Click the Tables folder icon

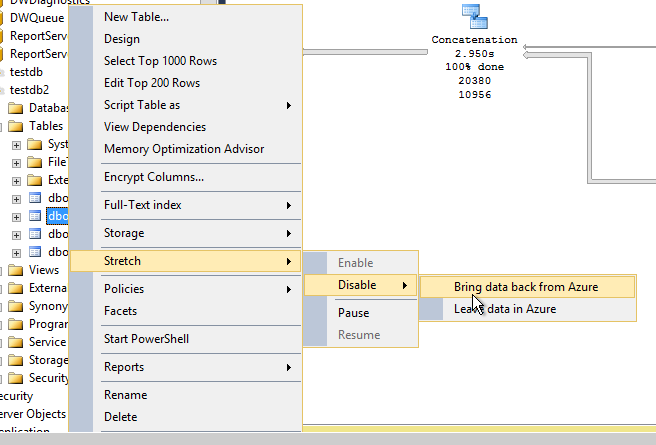click(x=16, y=127)
